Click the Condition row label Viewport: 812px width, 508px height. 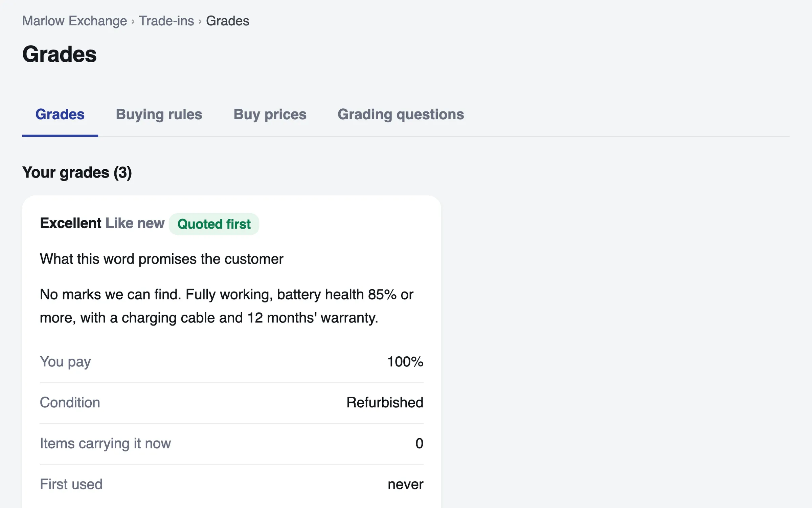click(70, 403)
